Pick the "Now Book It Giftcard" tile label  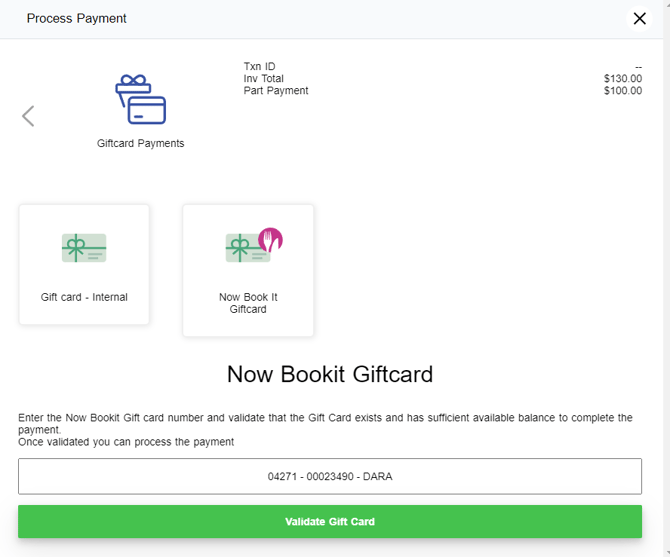(x=248, y=303)
